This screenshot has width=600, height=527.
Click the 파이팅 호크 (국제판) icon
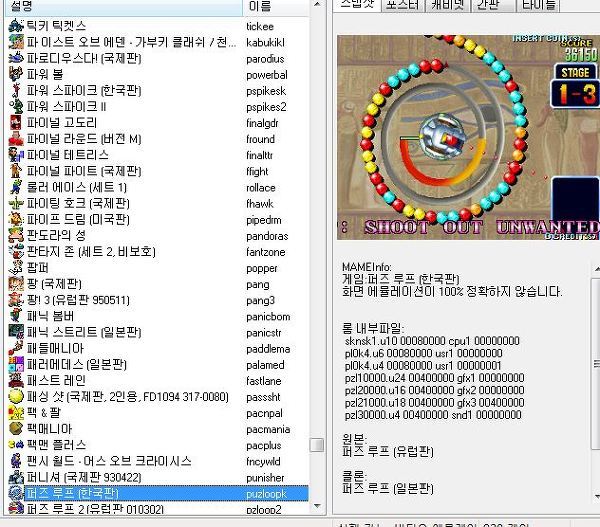click(x=16, y=203)
